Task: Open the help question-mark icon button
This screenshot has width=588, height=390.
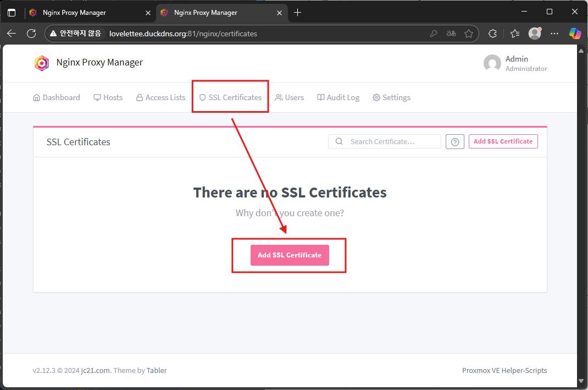Action: (455, 141)
